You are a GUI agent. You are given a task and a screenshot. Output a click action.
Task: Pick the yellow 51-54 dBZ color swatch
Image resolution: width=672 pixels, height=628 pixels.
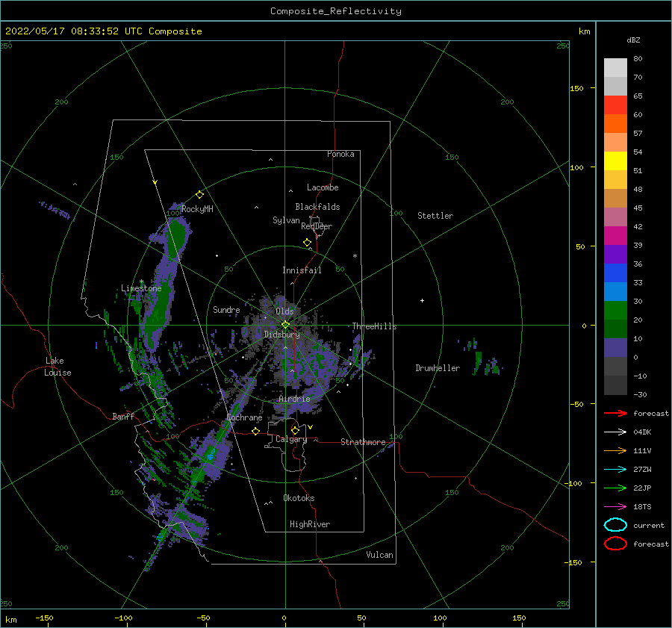coord(615,161)
